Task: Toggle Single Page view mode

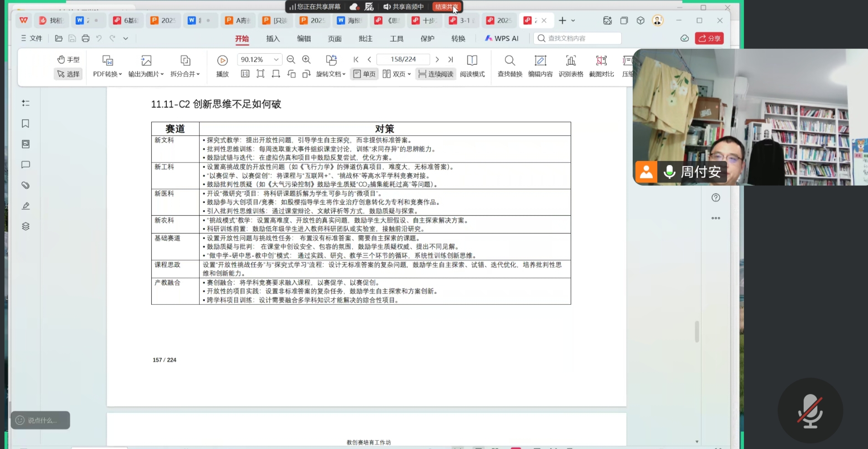Action: (x=364, y=74)
